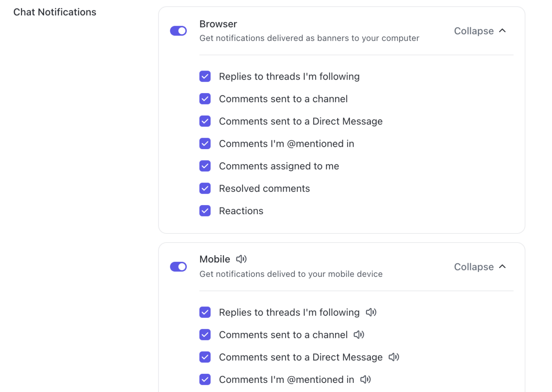Uncheck "Comments sent to a Direct Message" under Browser
552x392 pixels.
205,121
